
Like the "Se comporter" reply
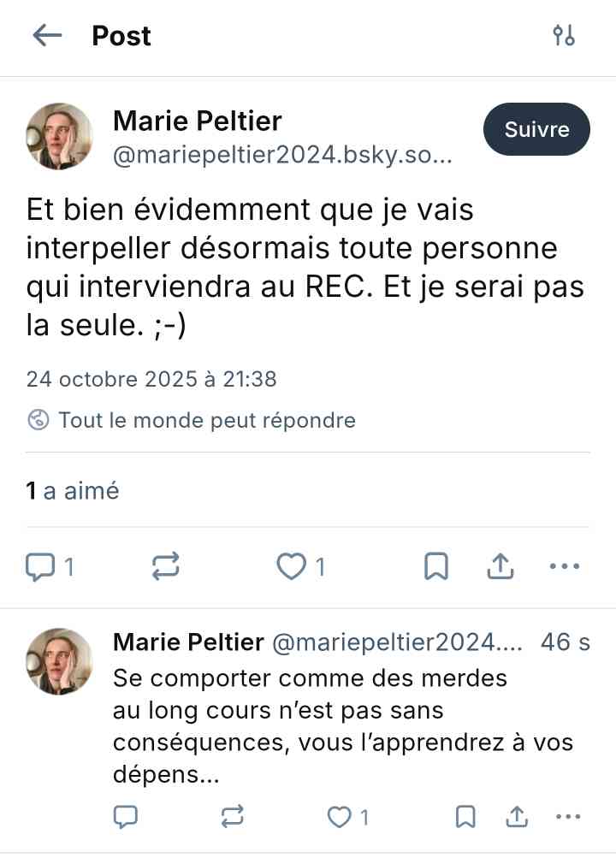[341, 817]
